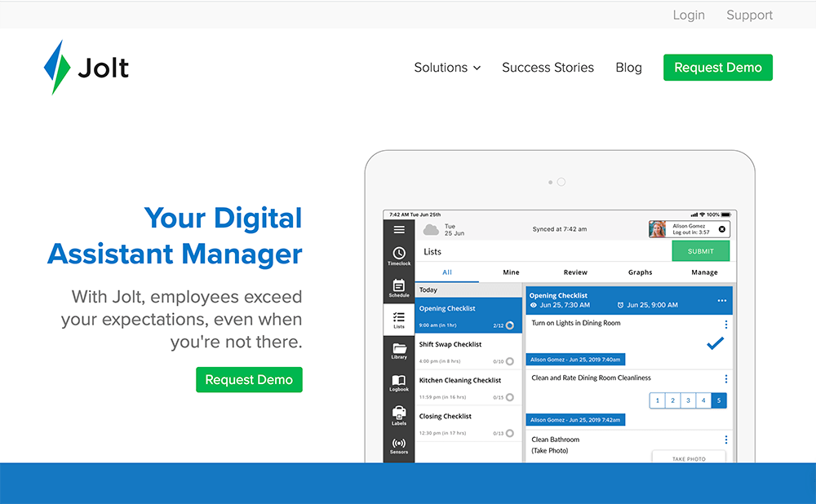Viewport: 816px width, 504px height.
Task: Click Alison Gomez Jun 25 7:42am tag
Action: point(575,420)
